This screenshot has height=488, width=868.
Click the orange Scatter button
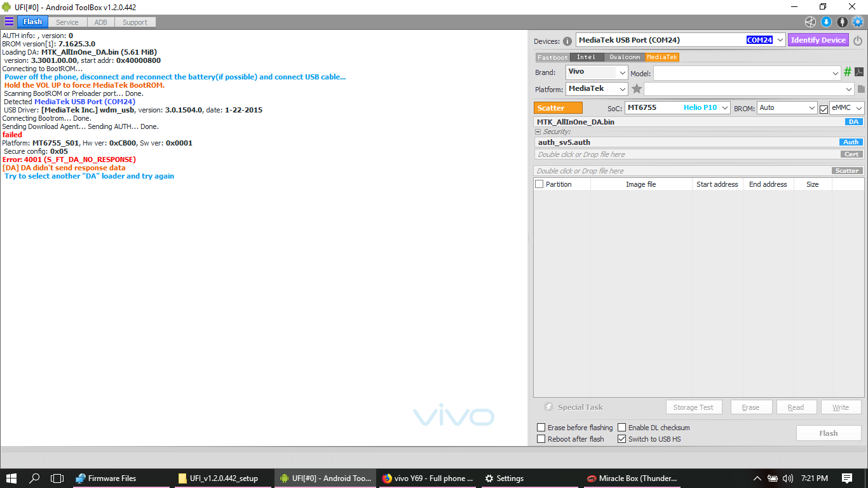click(558, 108)
